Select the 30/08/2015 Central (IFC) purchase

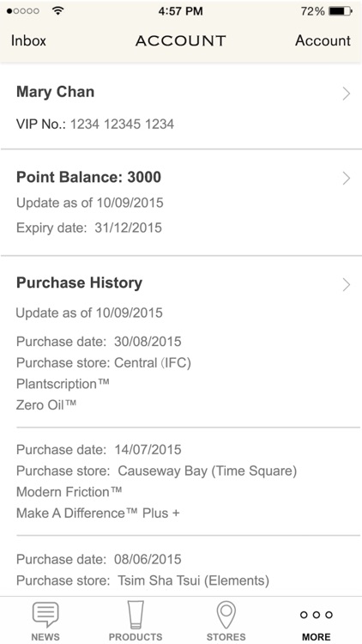pyautogui.click(x=181, y=374)
